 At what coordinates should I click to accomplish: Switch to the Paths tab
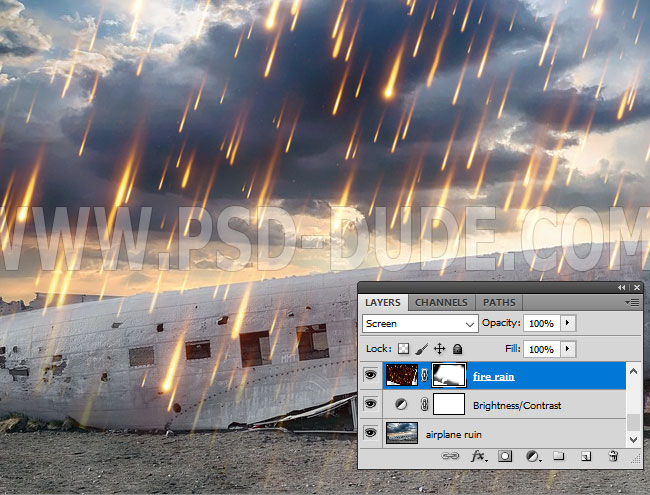(499, 302)
